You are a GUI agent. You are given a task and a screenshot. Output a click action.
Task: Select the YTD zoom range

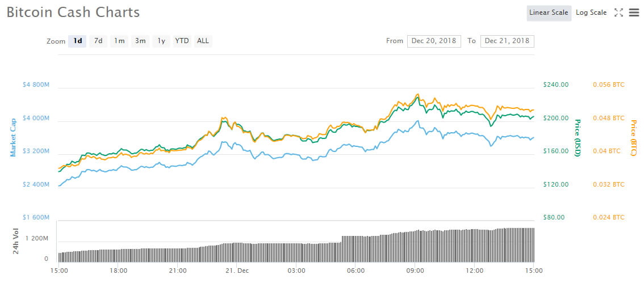click(182, 41)
